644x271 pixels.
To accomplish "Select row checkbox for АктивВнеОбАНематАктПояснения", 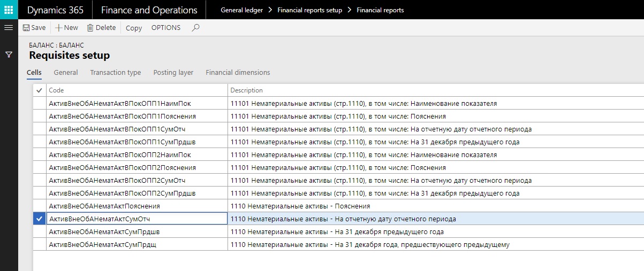I will tap(39, 206).
